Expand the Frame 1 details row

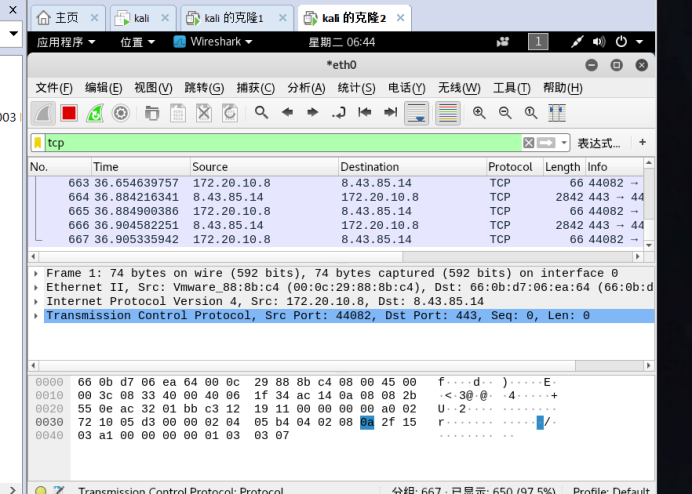[x=36, y=273]
